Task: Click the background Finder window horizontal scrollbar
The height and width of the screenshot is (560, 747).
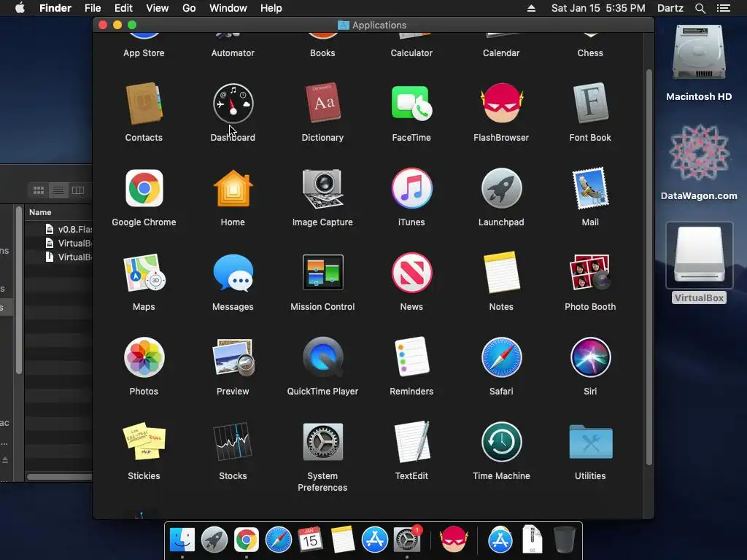Action: (x=60, y=477)
